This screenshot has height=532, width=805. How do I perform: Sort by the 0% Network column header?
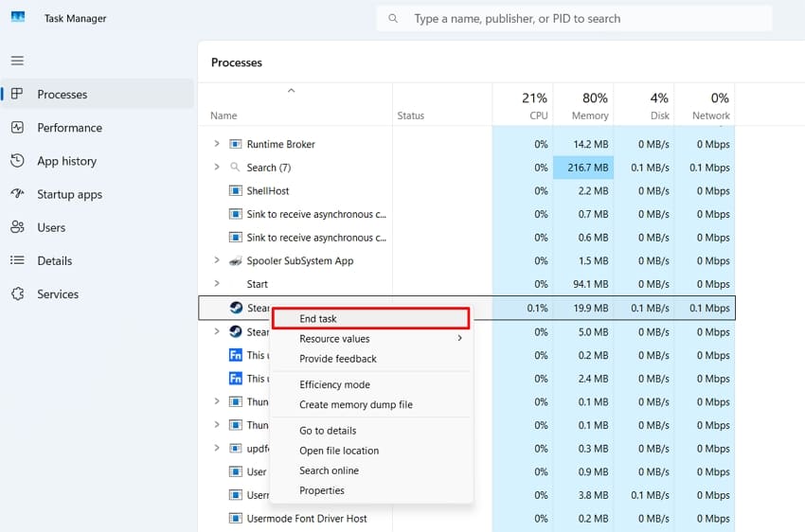pos(705,105)
